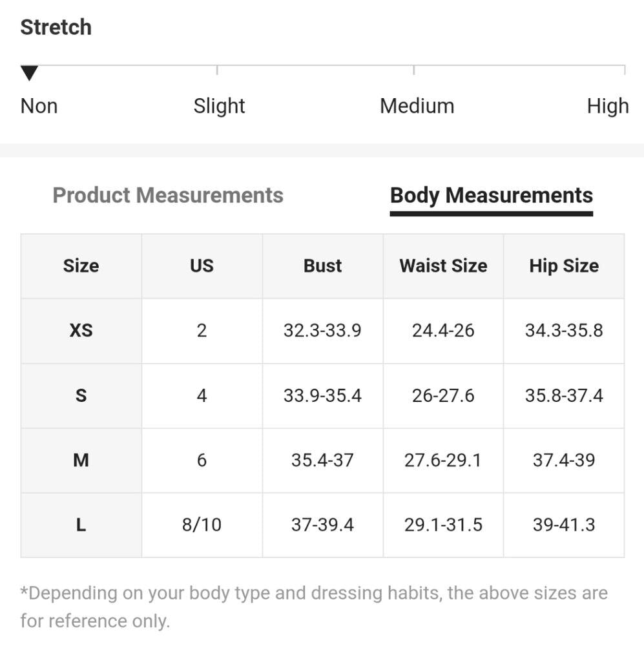The width and height of the screenshot is (644, 646).
Task: Click the Stretch section heading
Action: tap(56, 27)
